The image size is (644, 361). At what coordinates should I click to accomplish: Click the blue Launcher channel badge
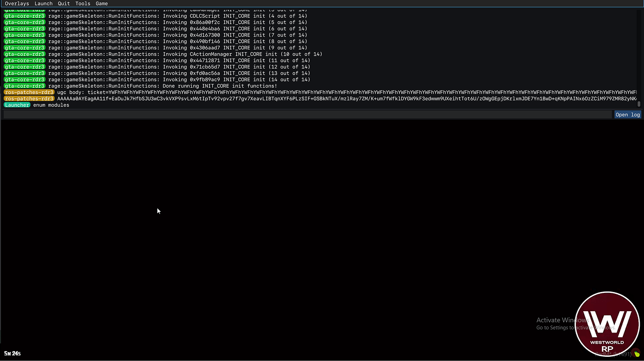[x=17, y=105]
